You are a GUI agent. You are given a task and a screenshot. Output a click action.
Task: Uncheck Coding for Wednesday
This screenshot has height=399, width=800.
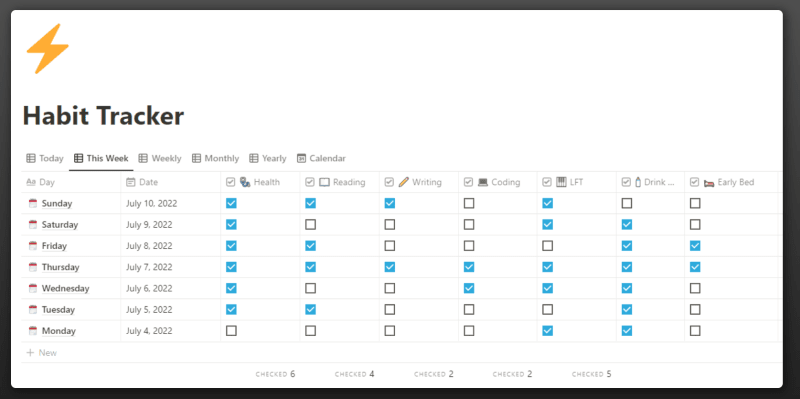(x=469, y=288)
